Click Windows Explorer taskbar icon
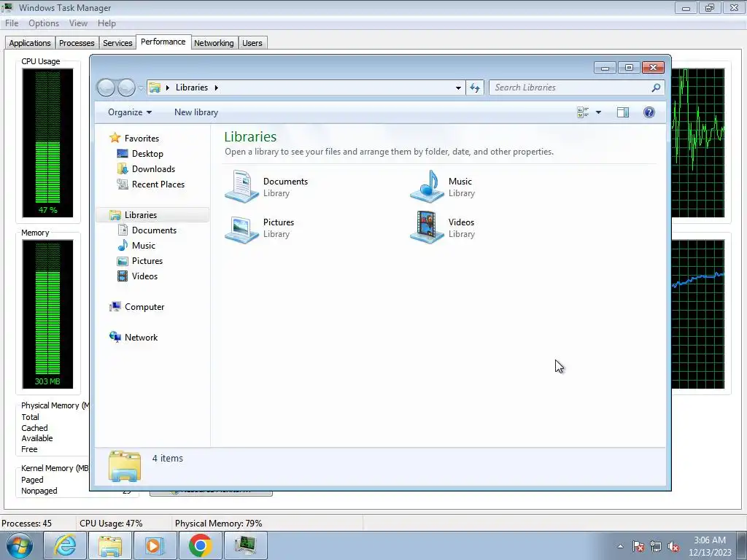747x560 pixels. (x=109, y=545)
